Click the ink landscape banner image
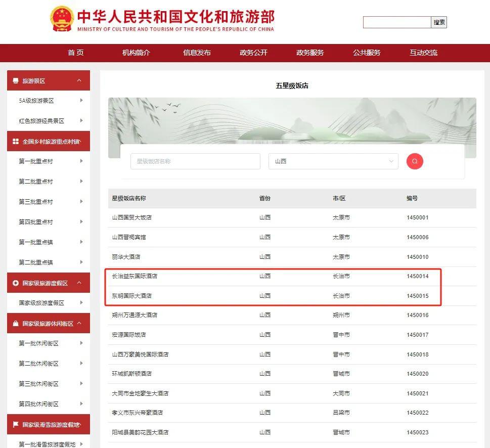This screenshot has height=448, width=490. coord(292,120)
